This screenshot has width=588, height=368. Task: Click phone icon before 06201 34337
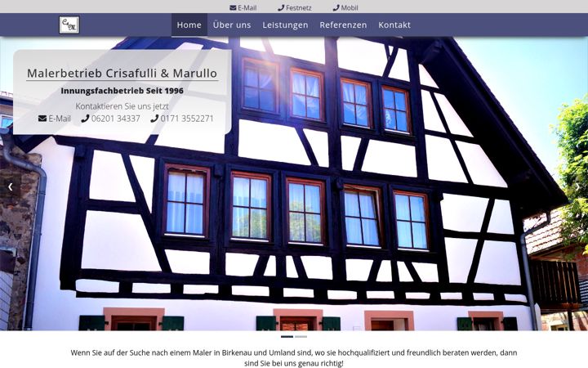tap(85, 119)
